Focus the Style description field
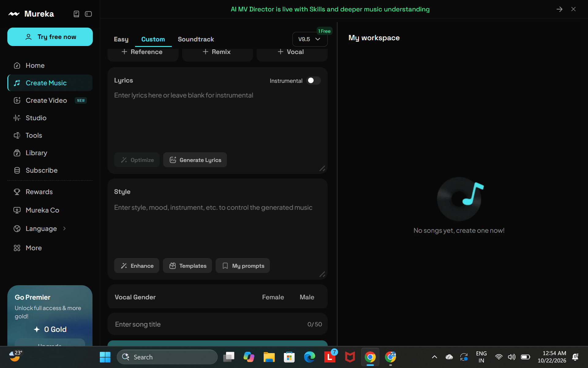 [x=217, y=228]
